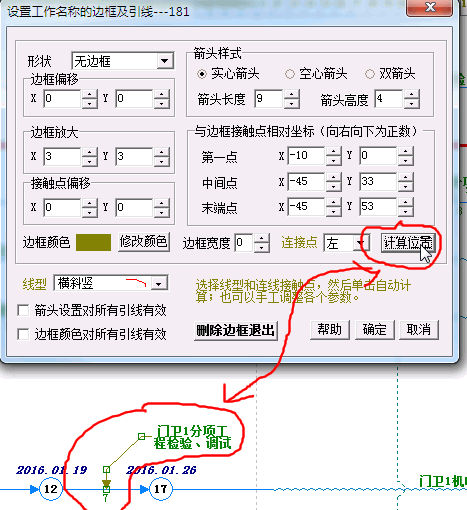The width and height of the screenshot is (467, 510).
Task: Choose the 双箭头 arrow style
Action: pos(369,74)
